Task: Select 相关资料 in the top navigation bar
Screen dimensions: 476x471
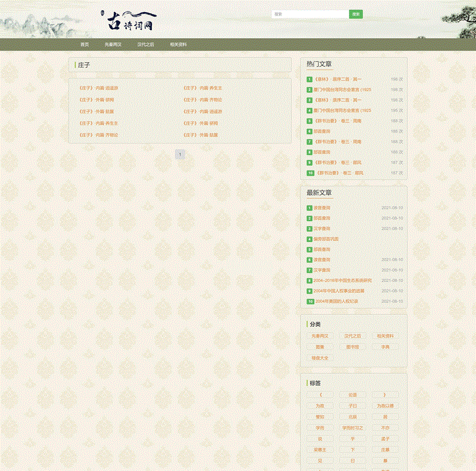Action: (x=178, y=45)
